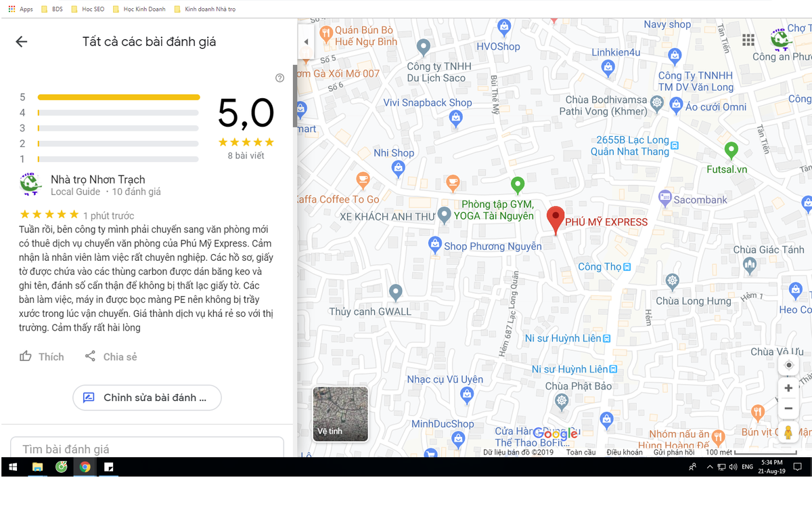Open Vivi Snapback Shop marker
Viewport: 812px width, 508px height.
coord(456,119)
